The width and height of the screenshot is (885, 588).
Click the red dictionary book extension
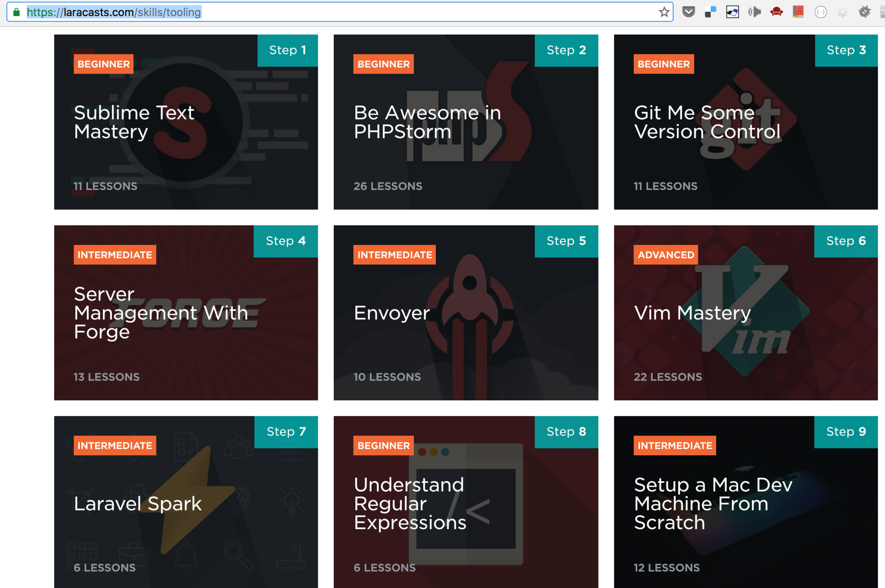(798, 12)
